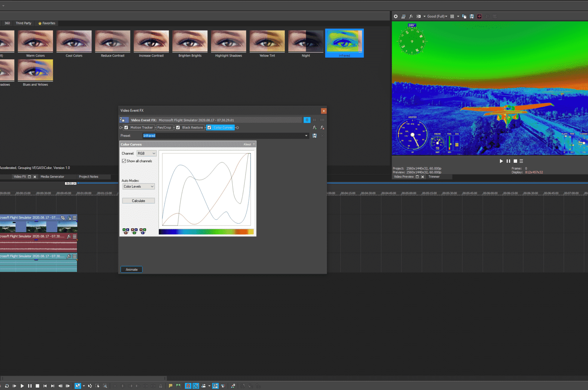Uncheck the Motion Tracker effect checkbox

tap(126, 128)
